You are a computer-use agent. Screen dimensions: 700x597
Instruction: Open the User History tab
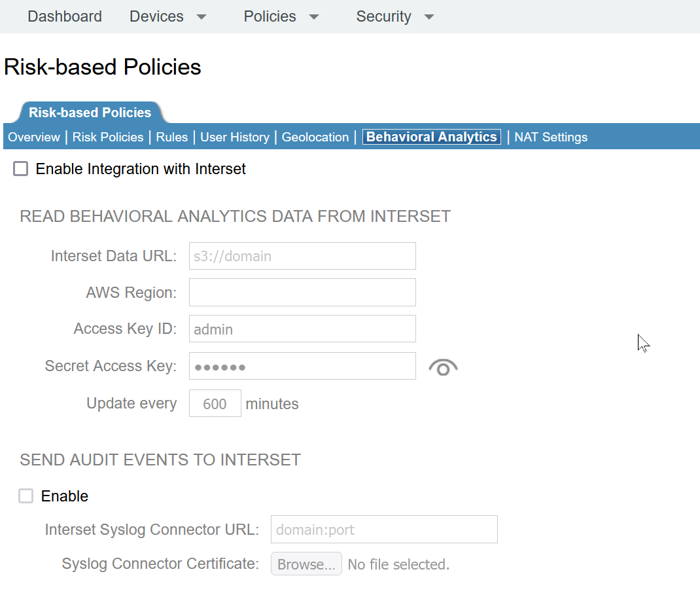[235, 137]
